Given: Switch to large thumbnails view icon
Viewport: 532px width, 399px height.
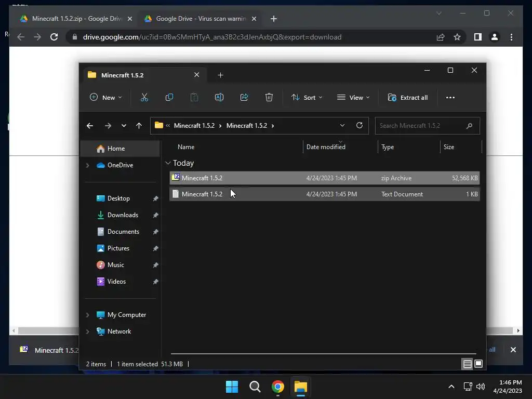Looking at the screenshot, I should pyautogui.click(x=478, y=364).
